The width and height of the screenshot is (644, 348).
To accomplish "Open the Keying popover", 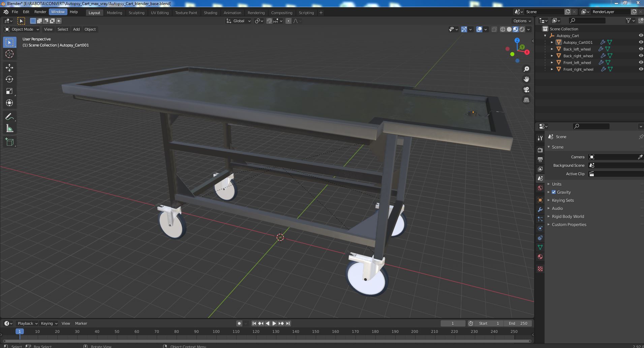I will [49, 323].
